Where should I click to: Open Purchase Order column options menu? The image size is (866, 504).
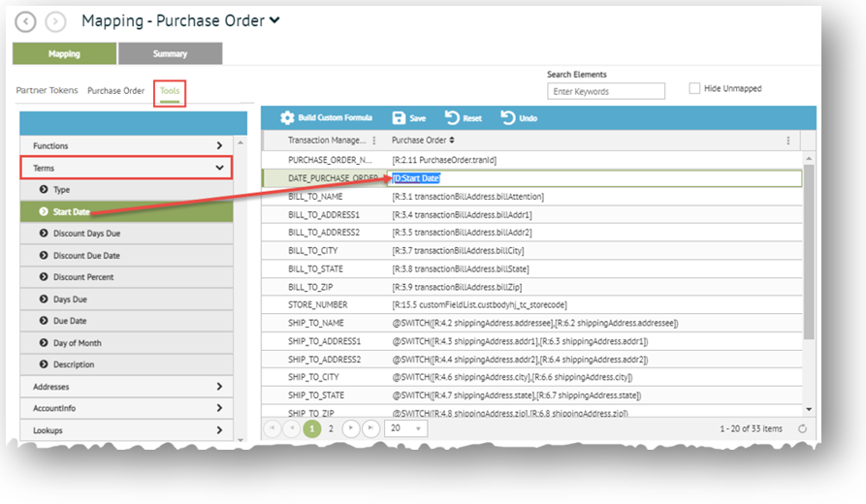[787, 141]
